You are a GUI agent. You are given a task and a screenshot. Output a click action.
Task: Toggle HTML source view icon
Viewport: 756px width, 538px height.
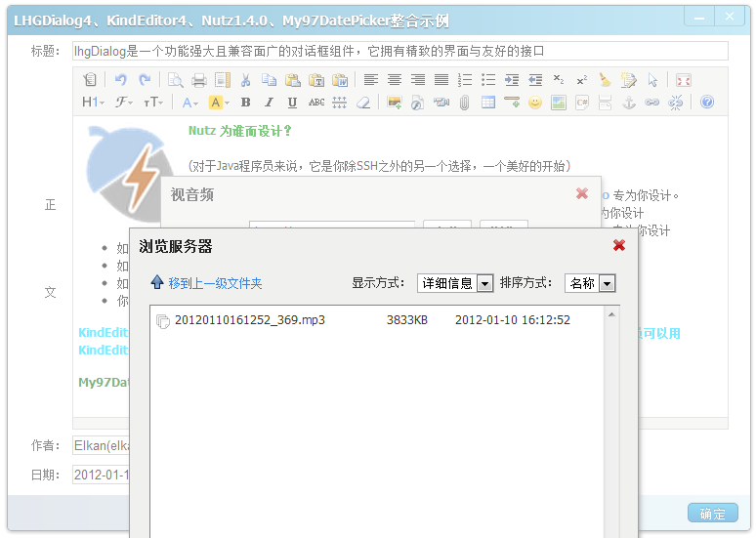pos(90,79)
